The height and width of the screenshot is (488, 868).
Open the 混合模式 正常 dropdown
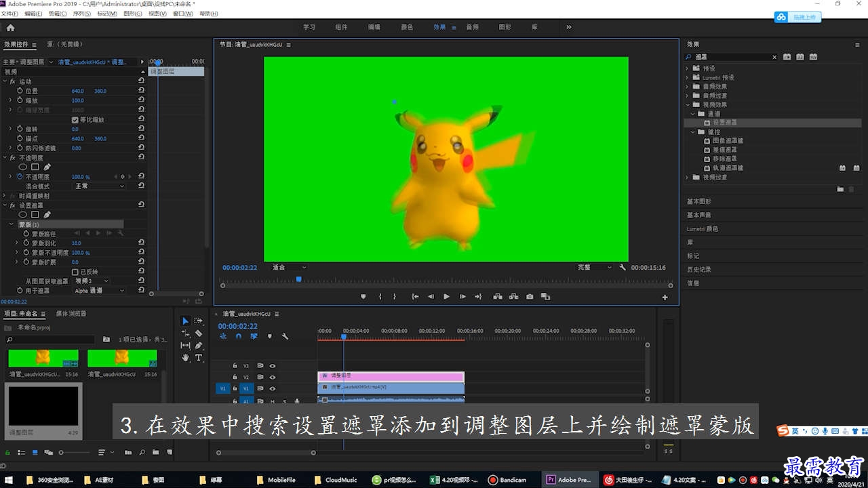(100, 186)
